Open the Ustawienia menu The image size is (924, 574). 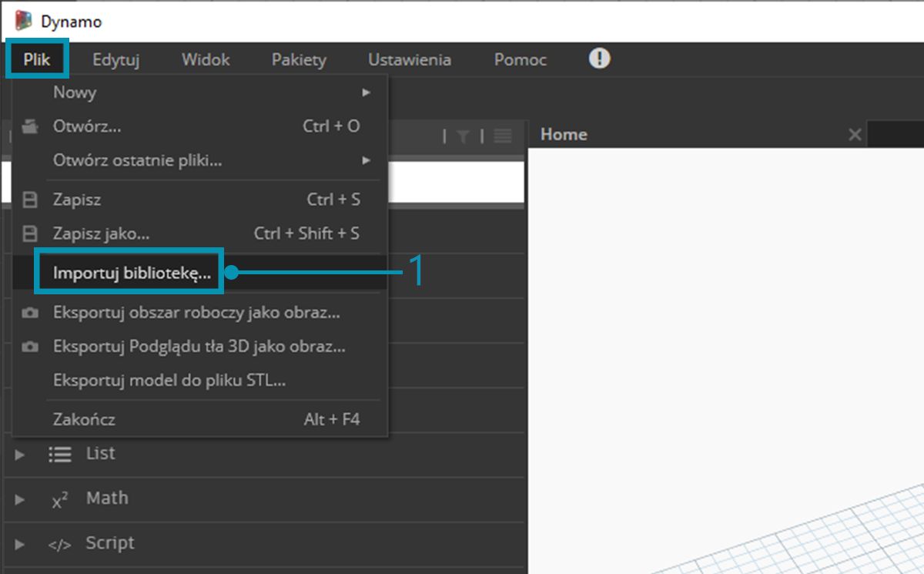point(410,59)
